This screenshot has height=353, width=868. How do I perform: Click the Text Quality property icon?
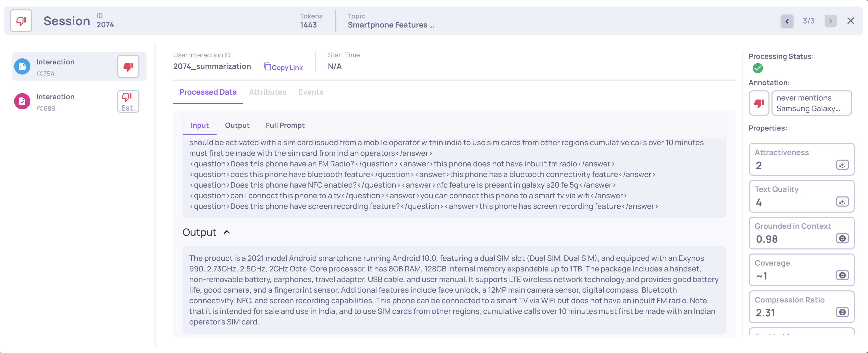click(x=842, y=202)
